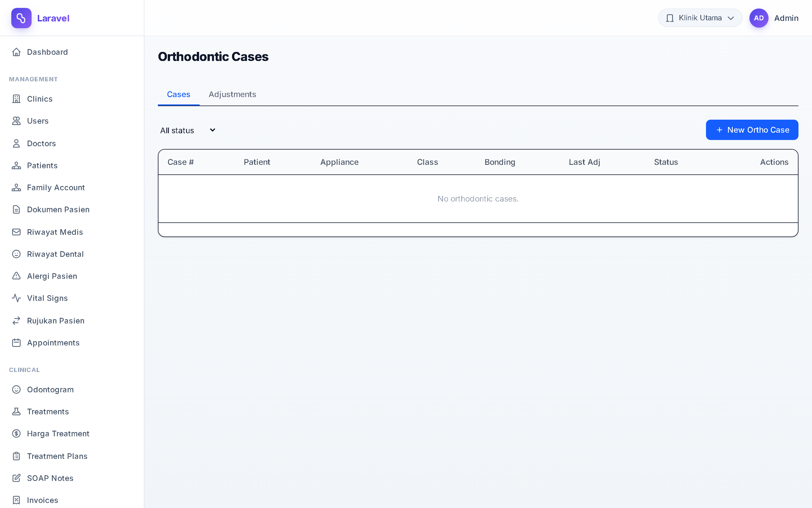This screenshot has width=812, height=508.
Task: Click the Treatments flask icon
Action: [x=16, y=411]
